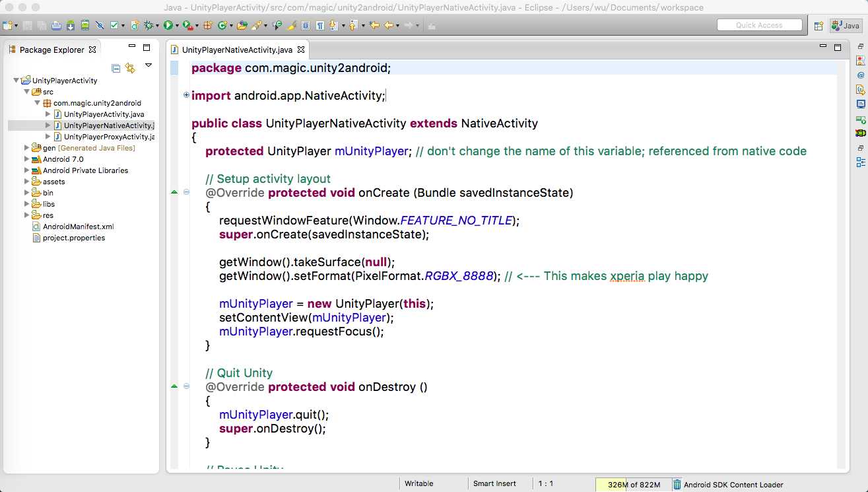The width and height of the screenshot is (868, 492).
Task: Click the Run external tools icon
Action: pos(187,25)
